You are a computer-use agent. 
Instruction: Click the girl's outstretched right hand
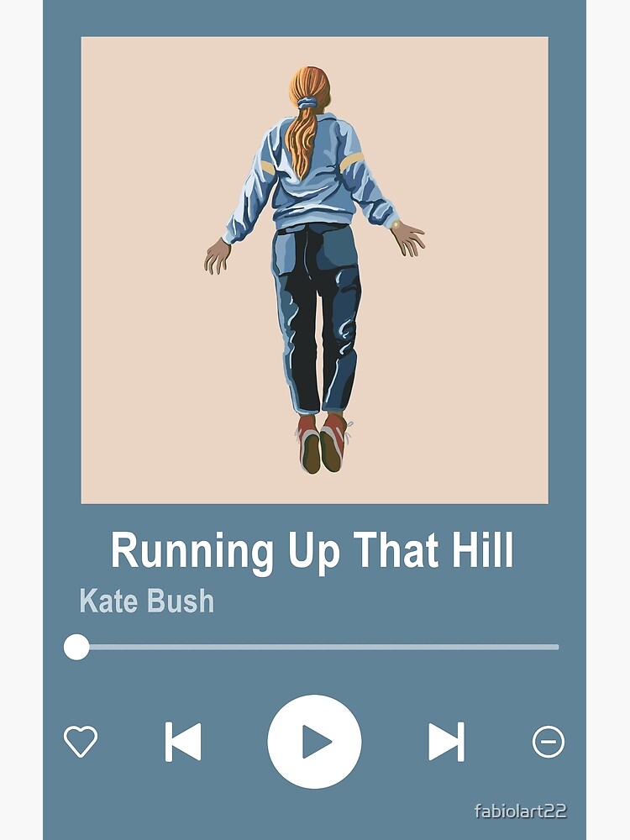coord(408,238)
